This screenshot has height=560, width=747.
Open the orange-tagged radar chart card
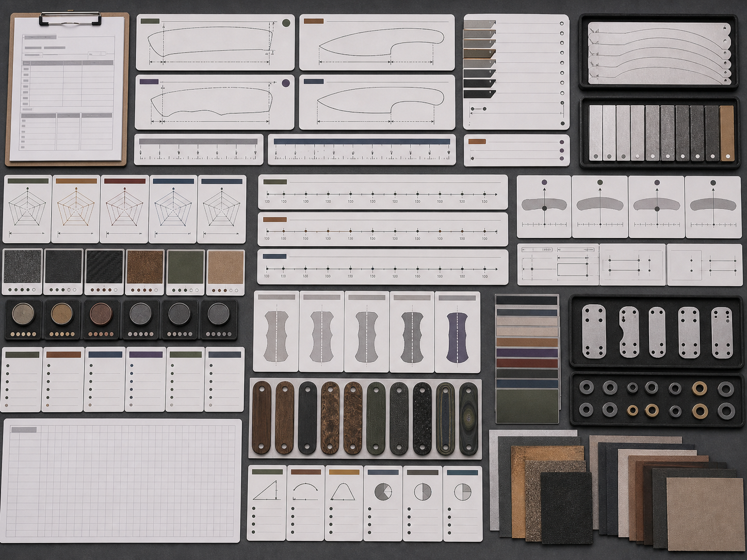pos(76,209)
